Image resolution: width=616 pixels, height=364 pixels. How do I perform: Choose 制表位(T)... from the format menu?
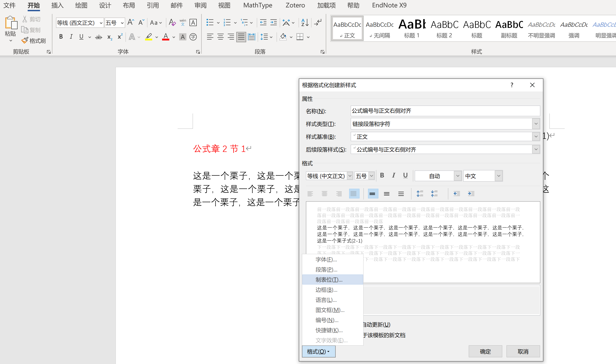329,280
